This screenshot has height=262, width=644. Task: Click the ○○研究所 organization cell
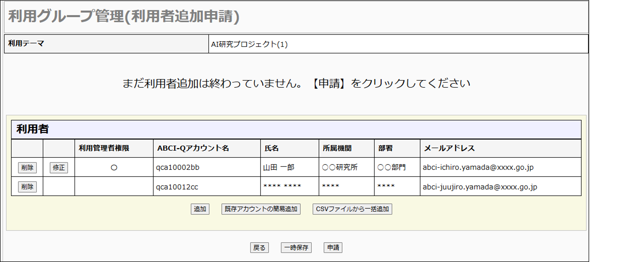(x=340, y=167)
